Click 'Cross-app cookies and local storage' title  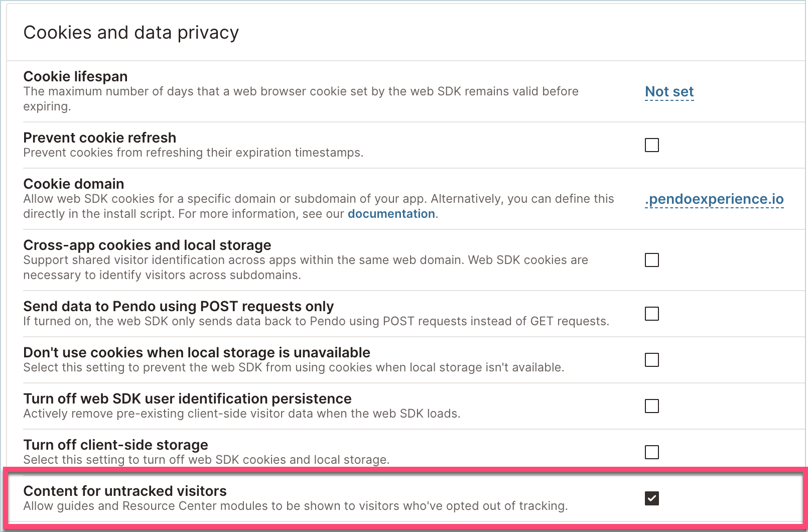pyautogui.click(x=147, y=245)
